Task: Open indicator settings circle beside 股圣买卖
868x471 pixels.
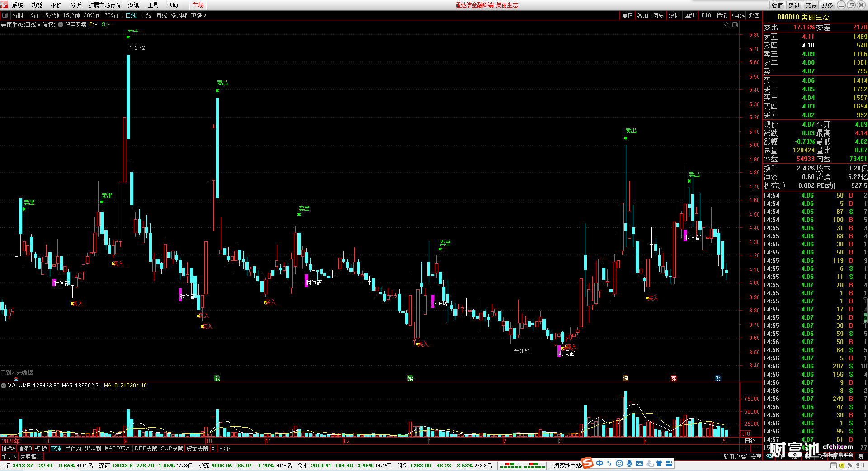Action: (x=61, y=24)
